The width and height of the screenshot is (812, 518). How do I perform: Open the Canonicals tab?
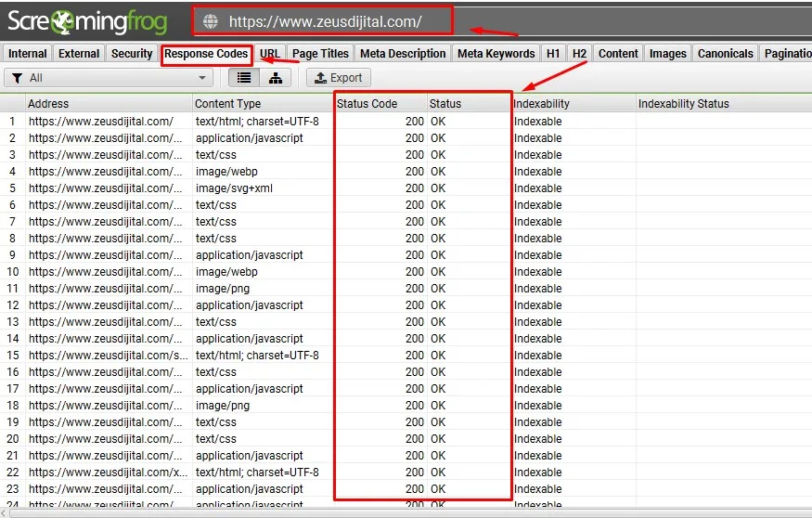[x=725, y=53]
